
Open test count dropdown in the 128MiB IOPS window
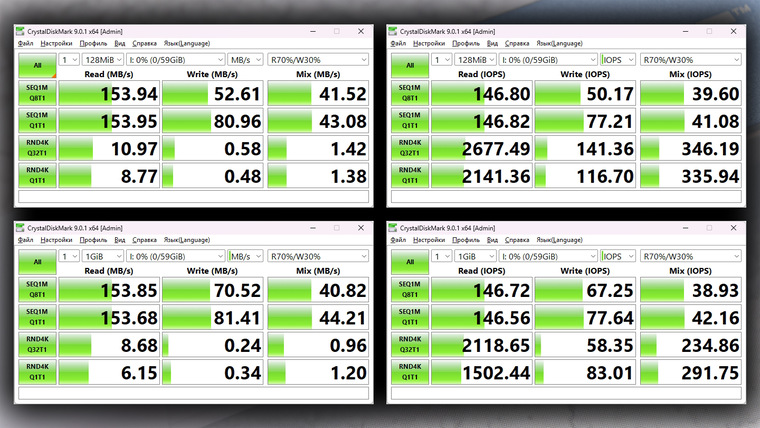click(442, 60)
